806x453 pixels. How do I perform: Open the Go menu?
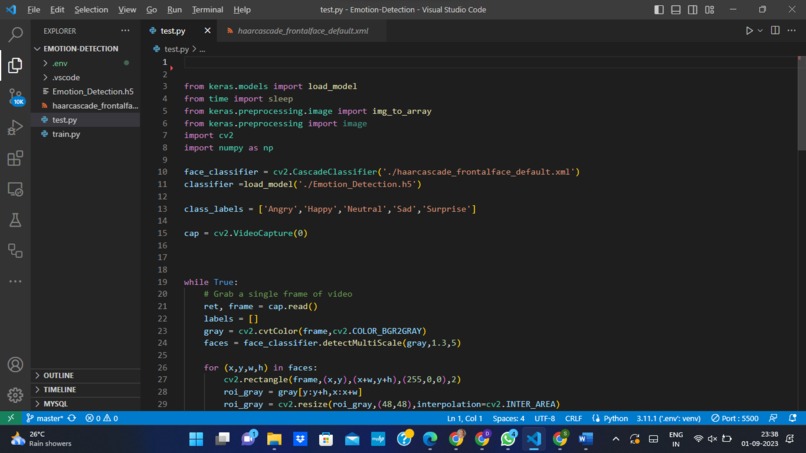152,10
